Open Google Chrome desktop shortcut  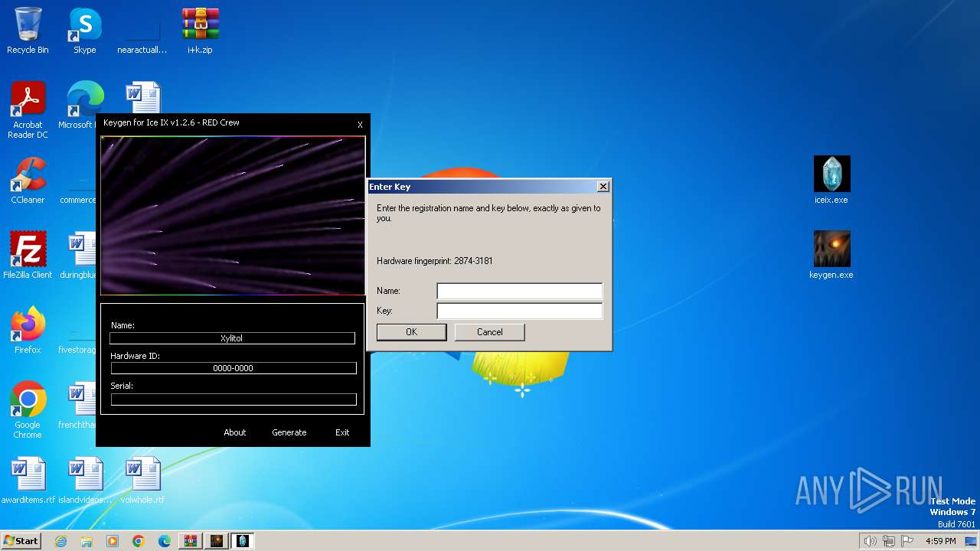(x=28, y=410)
